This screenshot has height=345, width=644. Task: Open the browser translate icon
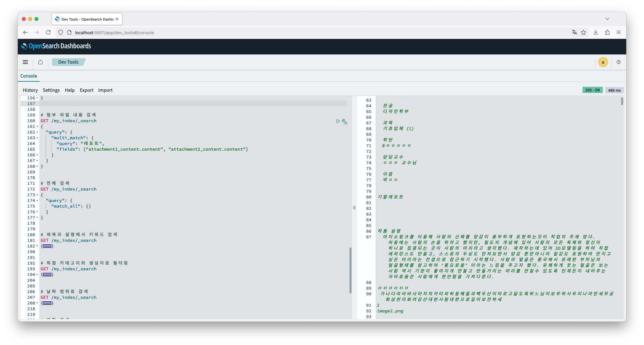(x=574, y=32)
